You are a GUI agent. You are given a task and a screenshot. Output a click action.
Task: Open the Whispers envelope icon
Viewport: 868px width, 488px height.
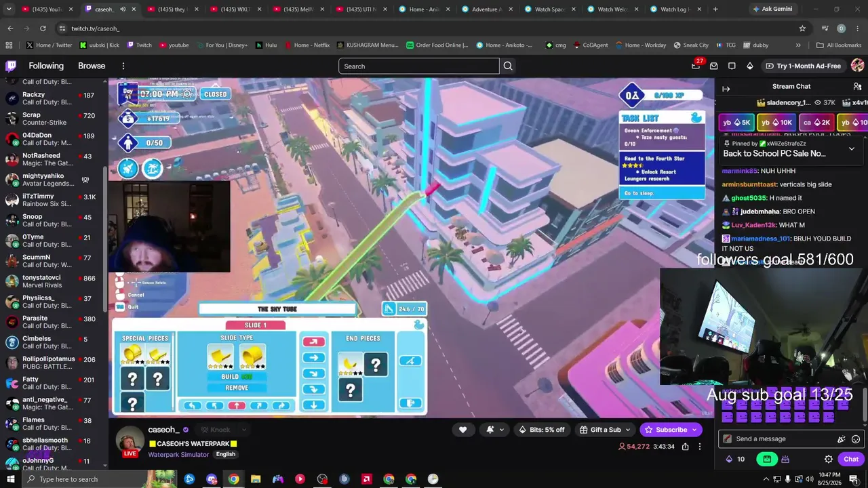[x=714, y=66]
